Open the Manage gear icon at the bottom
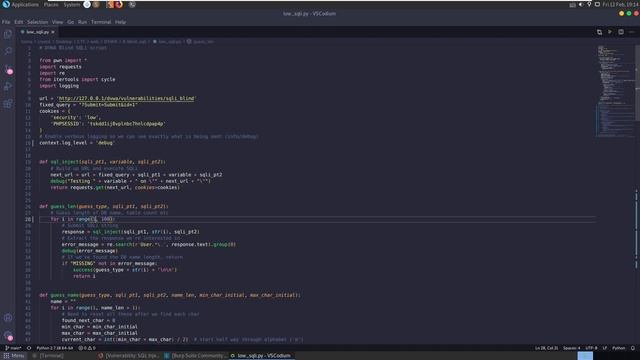The image size is (640, 360). (x=8, y=336)
